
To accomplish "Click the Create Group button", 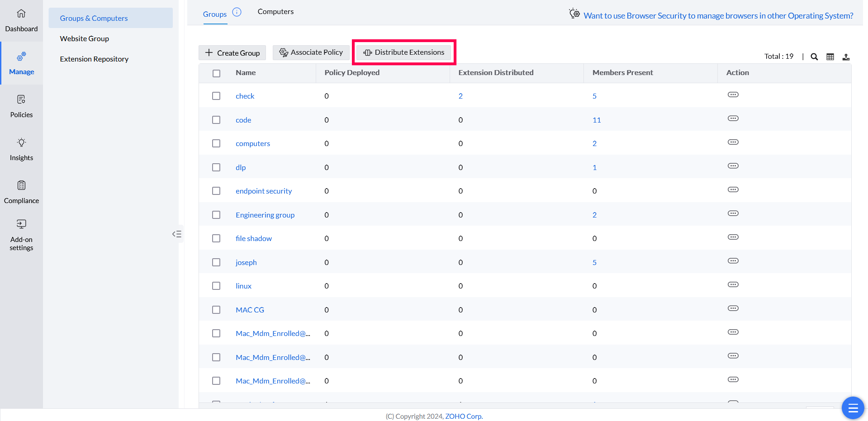I will (232, 53).
